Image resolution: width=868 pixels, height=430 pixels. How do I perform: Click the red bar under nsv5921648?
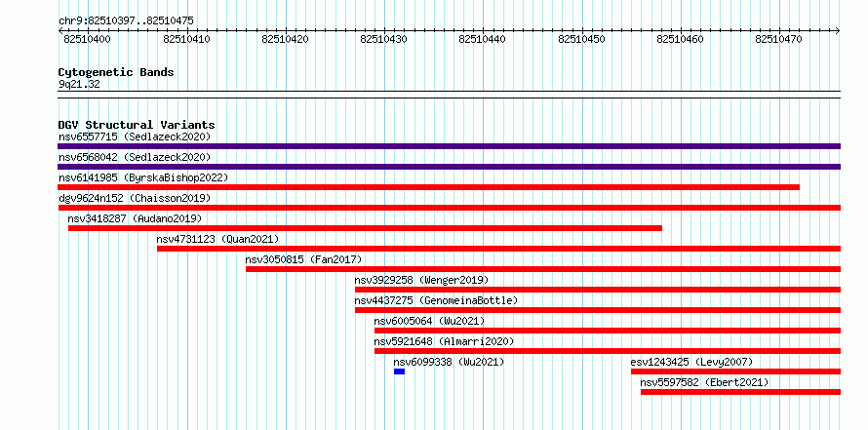[608, 351]
